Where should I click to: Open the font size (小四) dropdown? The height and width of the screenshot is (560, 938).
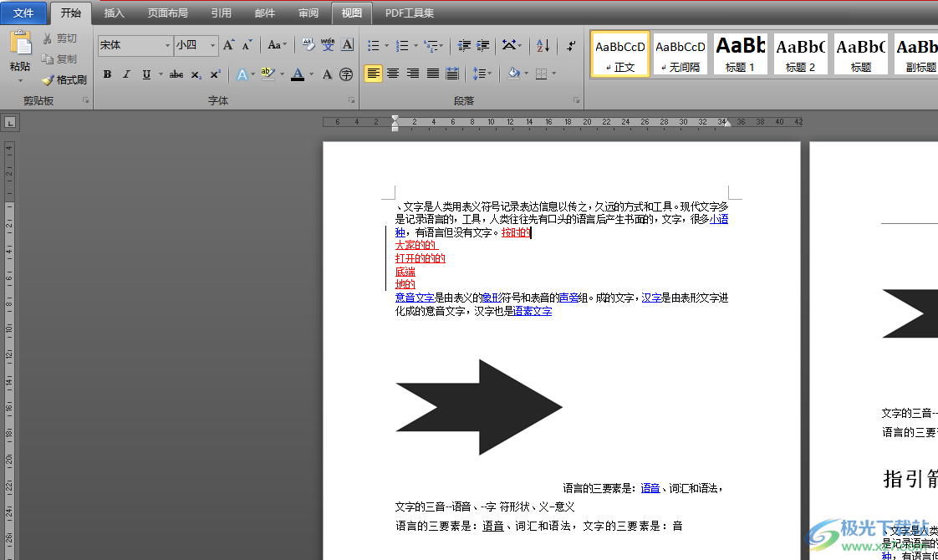[212, 45]
